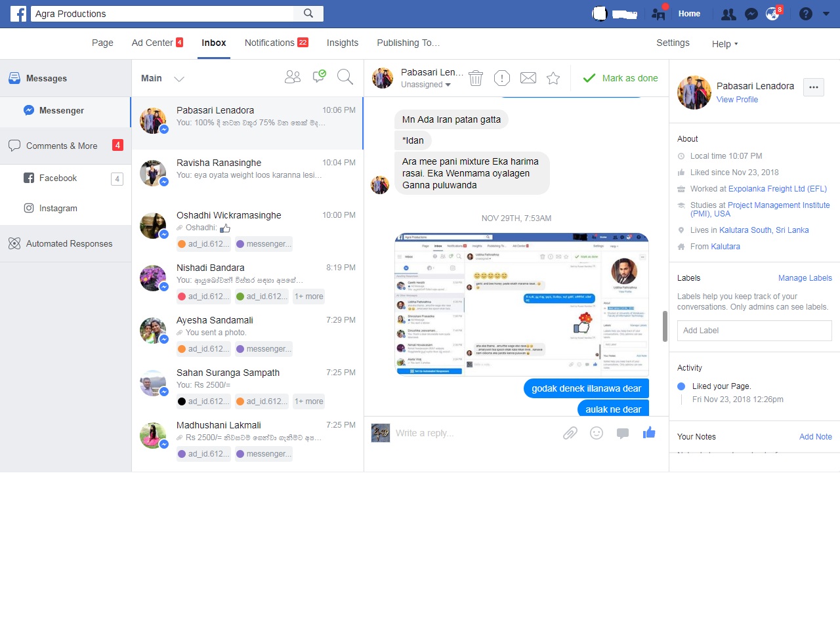The image size is (840, 635).
Task: Open the Help dropdown menu
Action: click(x=724, y=44)
